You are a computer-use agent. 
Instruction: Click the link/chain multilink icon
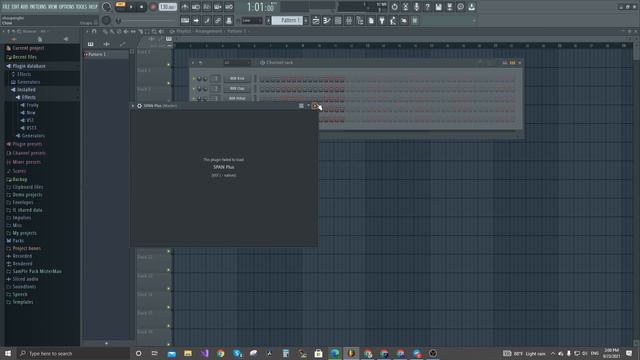click(218, 20)
